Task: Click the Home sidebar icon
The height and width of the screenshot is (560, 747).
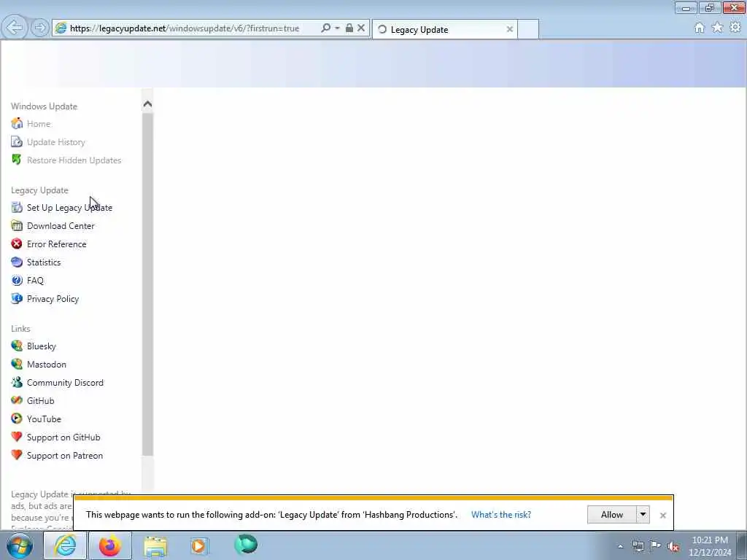Action: [17, 124]
